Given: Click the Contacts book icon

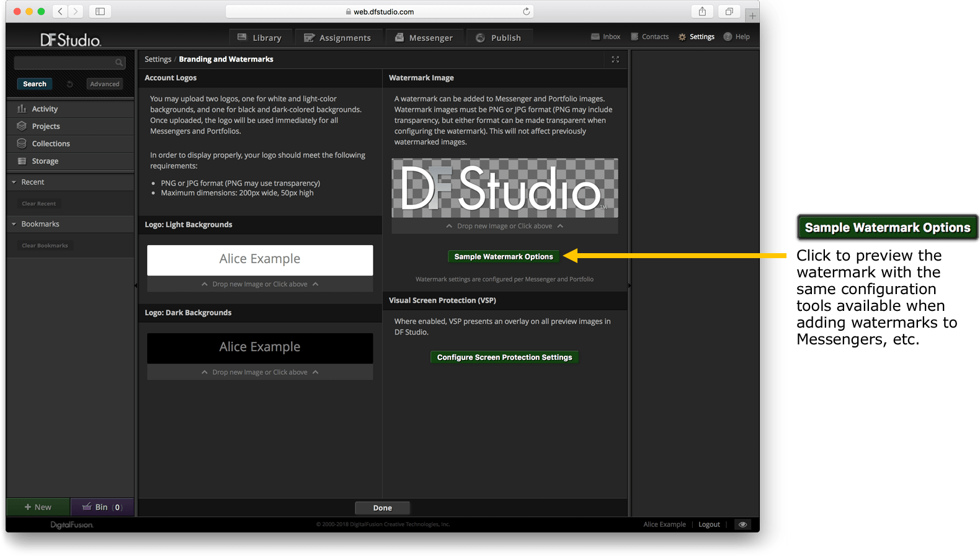Looking at the screenshot, I should pos(635,37).
